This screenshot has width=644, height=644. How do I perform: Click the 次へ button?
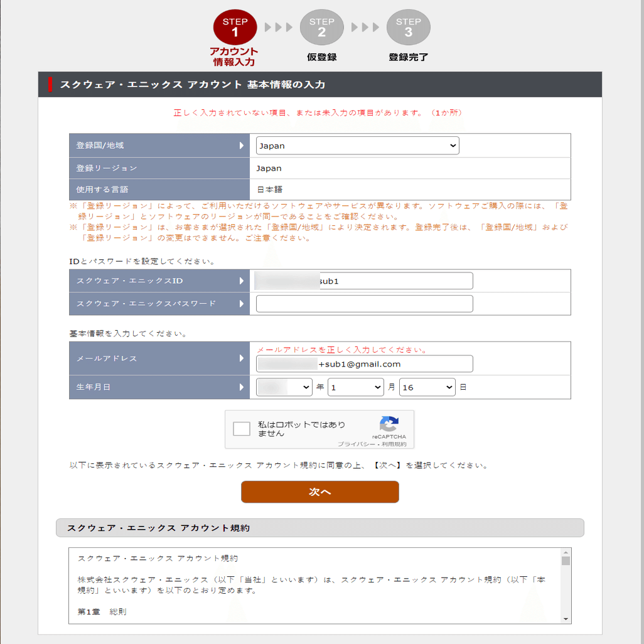(x=320, y=491)
